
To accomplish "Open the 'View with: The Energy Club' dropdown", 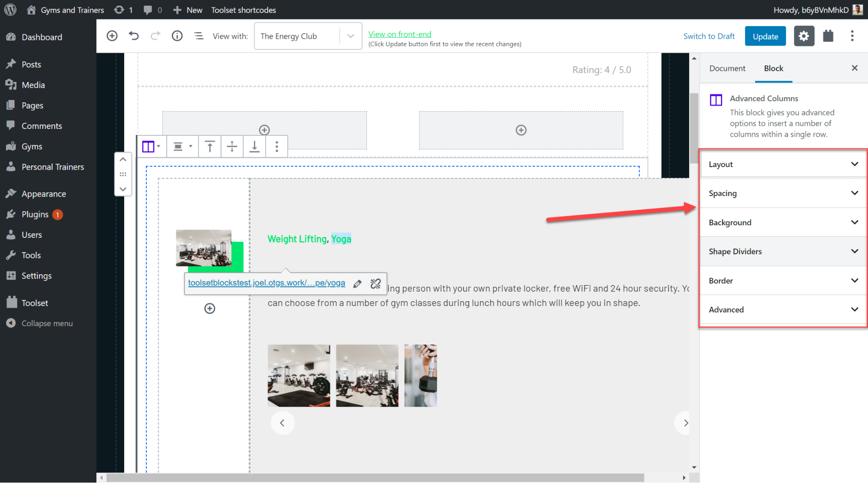I will point(350,36).
